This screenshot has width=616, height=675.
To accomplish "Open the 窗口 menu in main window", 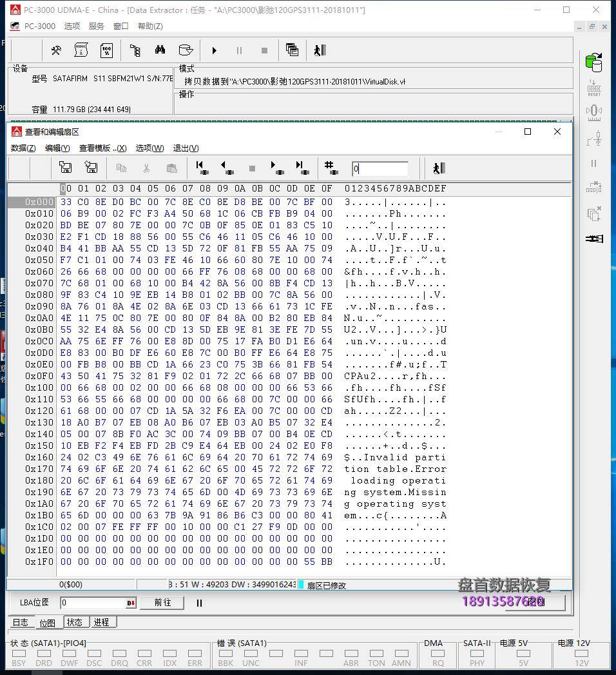I will click(121, 26).
